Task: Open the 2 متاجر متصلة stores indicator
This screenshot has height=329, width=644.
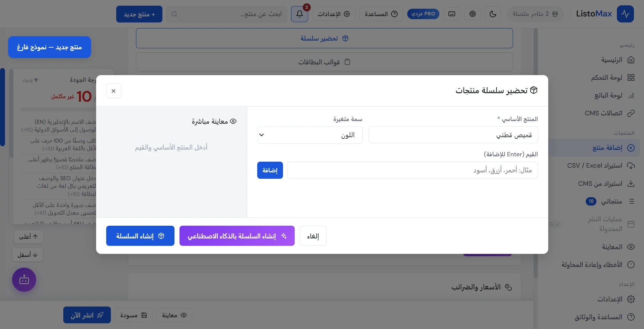Action: point(535,14)
